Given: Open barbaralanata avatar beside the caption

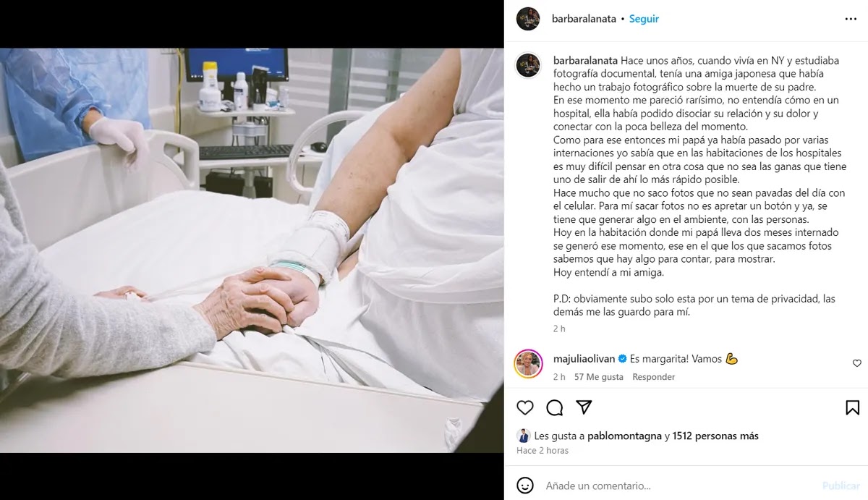Looking at the screenshot, I should tap(528, 65).
